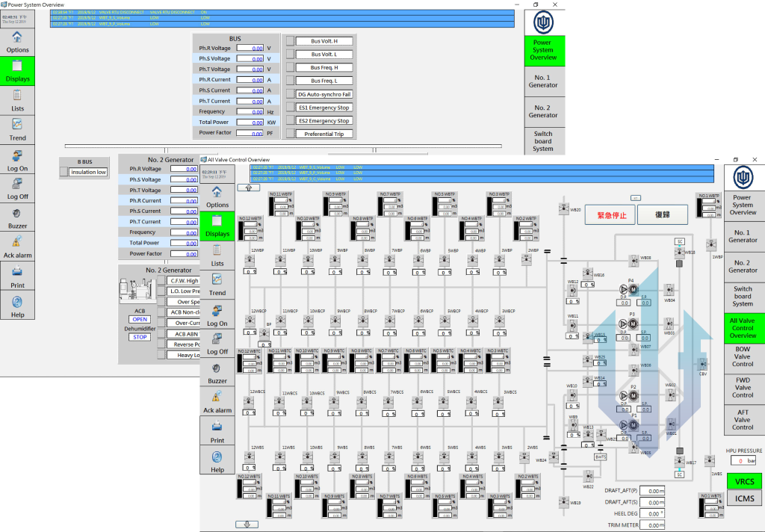Click Buzzer icon in Power System window

pyautogui.click(x=18, y=214)
